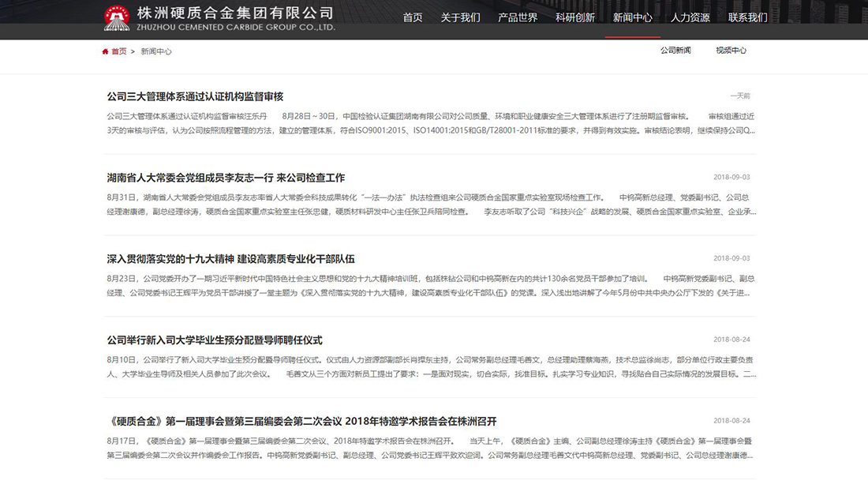Click the 首页 breadcrumb link
The height and width of the screenshot is (488, 868).
[x=119, y=51]
